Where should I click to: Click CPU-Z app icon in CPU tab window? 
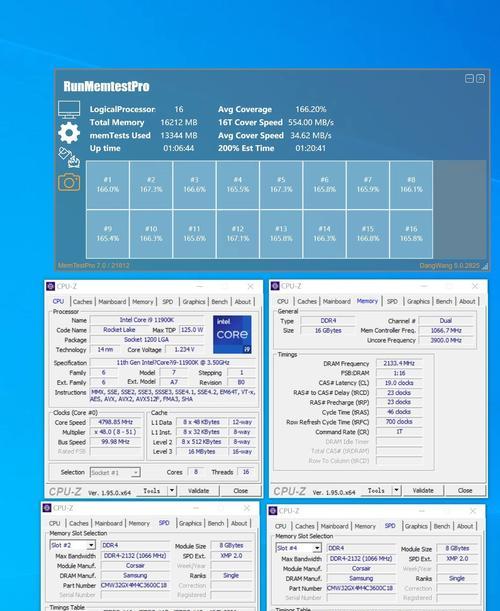pos(50,286)
